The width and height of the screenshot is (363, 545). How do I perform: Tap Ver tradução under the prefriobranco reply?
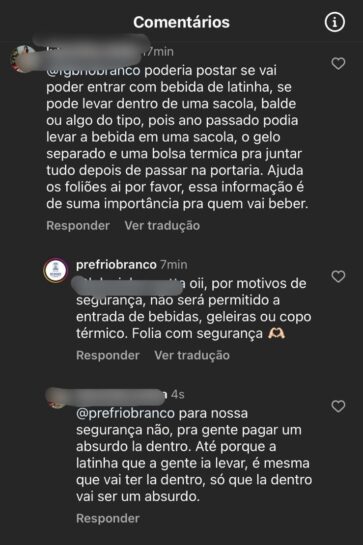click(x=192, y=355)
